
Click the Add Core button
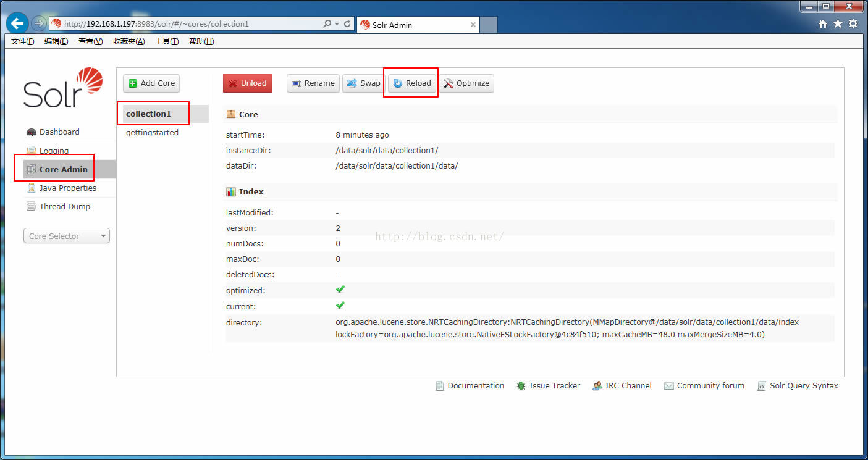151,83
